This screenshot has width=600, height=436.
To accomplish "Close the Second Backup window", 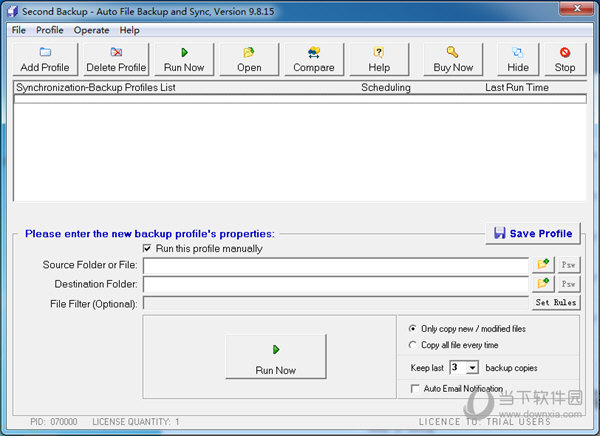I will coord(577,8).
